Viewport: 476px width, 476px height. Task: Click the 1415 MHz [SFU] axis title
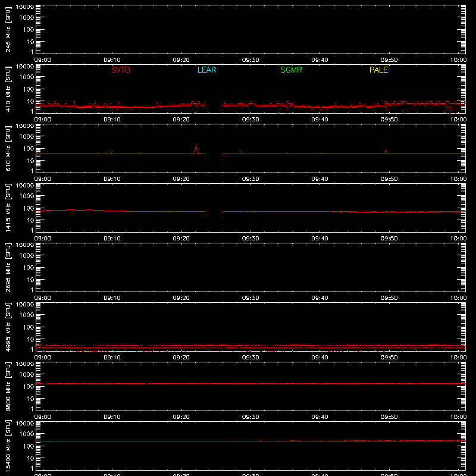8,208
